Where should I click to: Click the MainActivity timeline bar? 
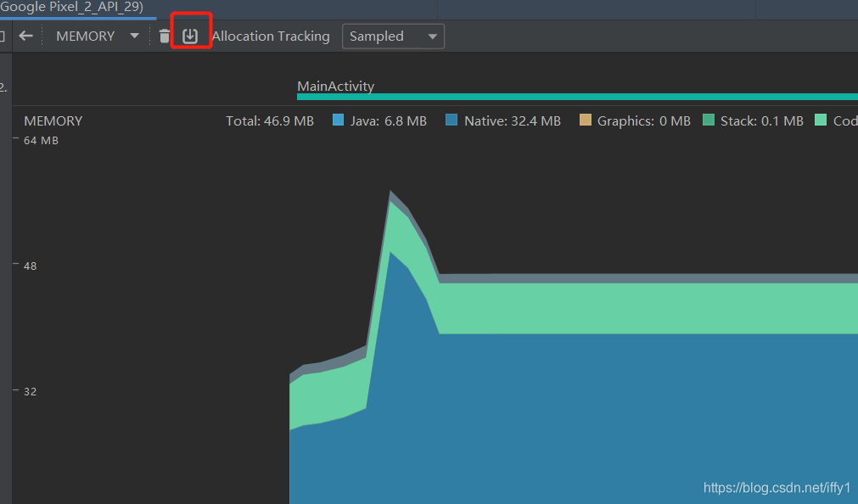coord(577,97)
